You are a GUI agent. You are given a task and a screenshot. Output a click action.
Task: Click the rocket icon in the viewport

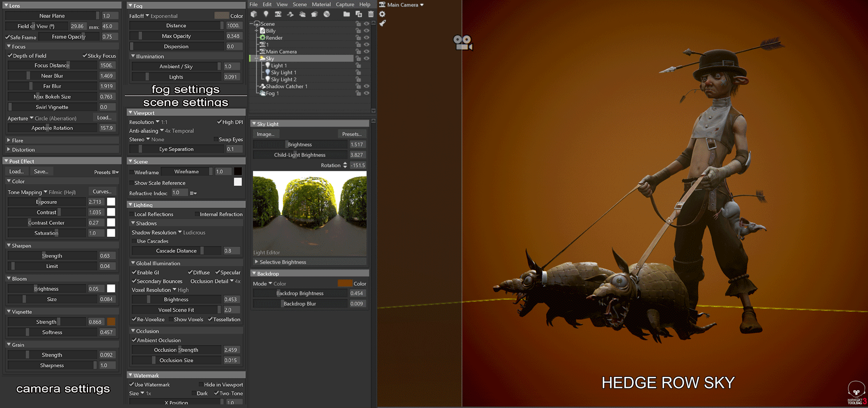(x=382, y=23)
